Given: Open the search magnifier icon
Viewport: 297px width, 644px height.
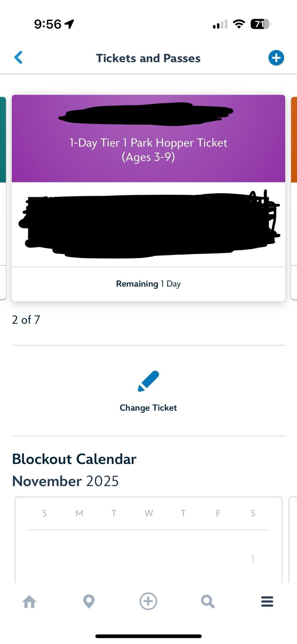Looking at the screenshot, I should 208,601.
